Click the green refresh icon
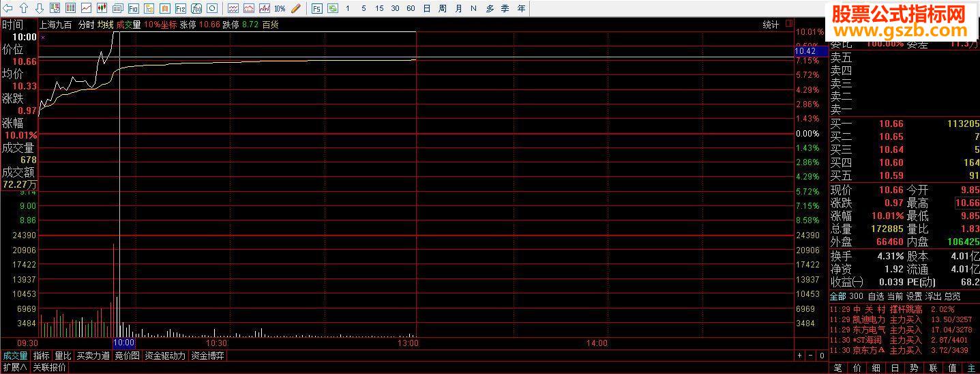 pos(333,8)
